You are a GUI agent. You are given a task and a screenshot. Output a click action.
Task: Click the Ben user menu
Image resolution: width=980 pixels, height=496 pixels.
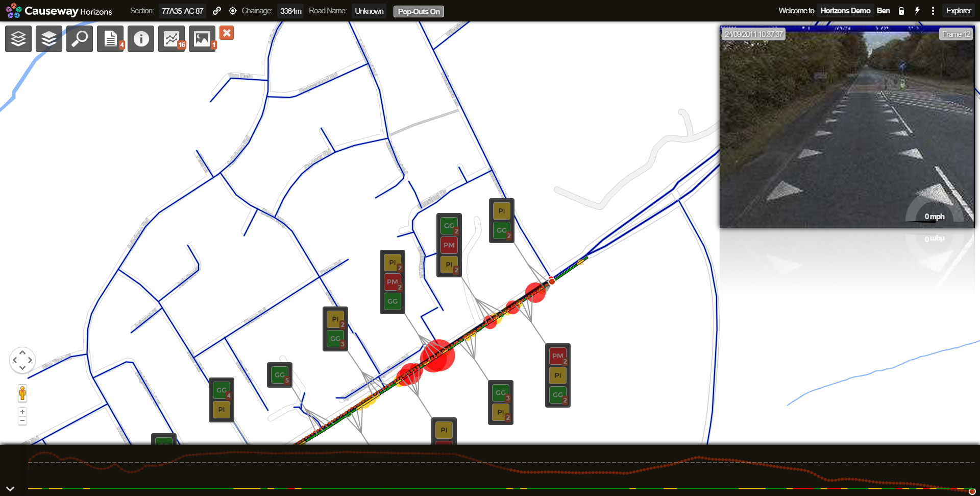883,11
